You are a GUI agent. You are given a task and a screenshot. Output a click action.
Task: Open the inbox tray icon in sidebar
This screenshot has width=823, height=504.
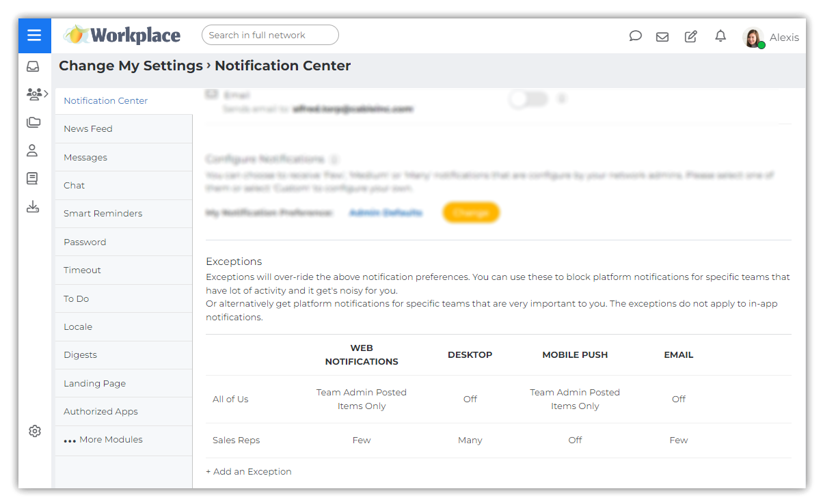33,67
